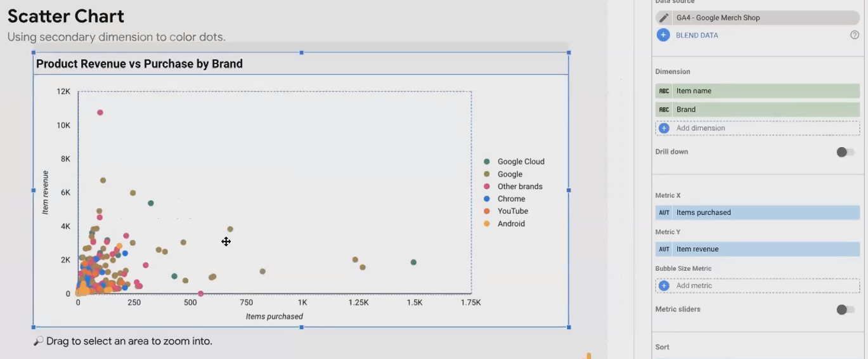The height and width of the screenshot is (359, 868).
Task: Click the secondary dimension subtitle text
Action: tap(116, 37)
